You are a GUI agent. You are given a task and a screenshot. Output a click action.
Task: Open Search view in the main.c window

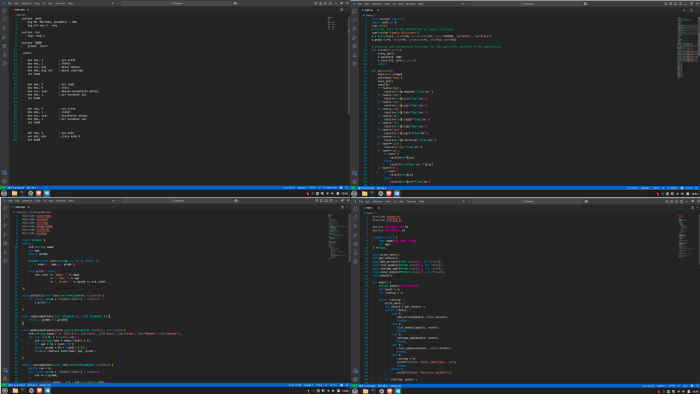(355, 217)
